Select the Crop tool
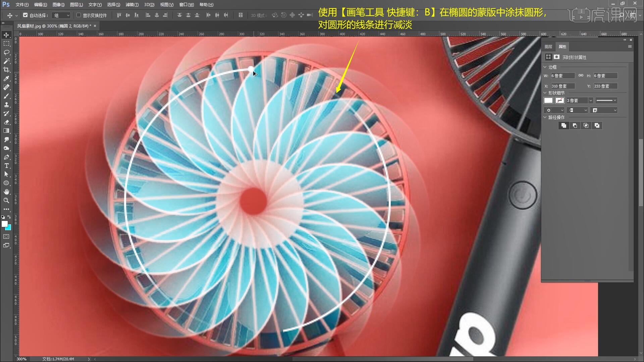Image resolution: width=644 pixels, height=362 pixels. coord(6,70)
